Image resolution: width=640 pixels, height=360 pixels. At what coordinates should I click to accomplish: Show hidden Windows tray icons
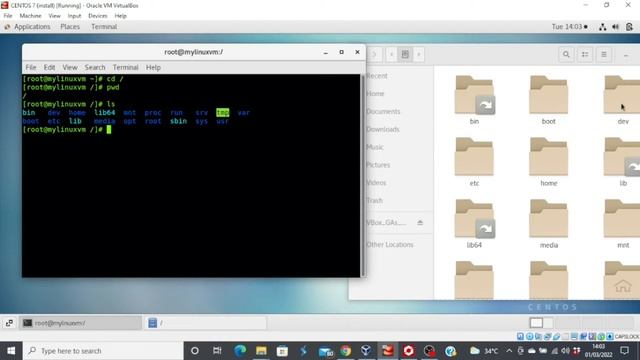(x=509, y=351)
